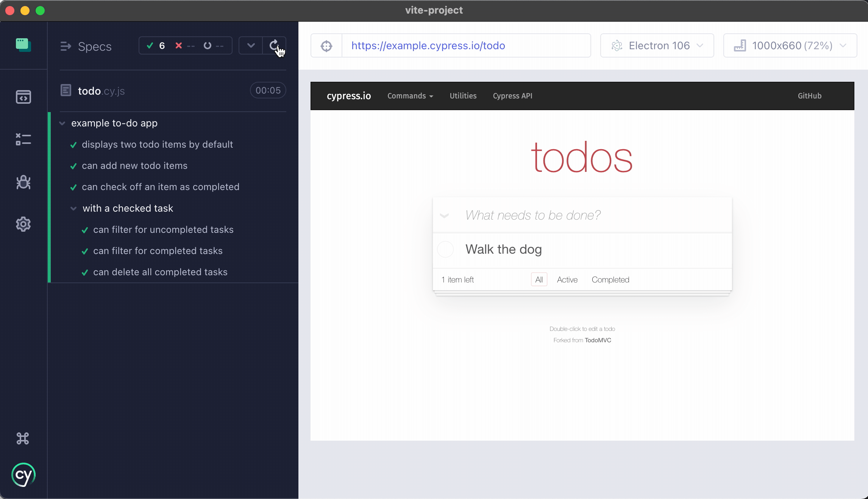This screenshot has height=499, width=868.
Task: Click the GitHub link in navbar
Action: pos(809,96)
